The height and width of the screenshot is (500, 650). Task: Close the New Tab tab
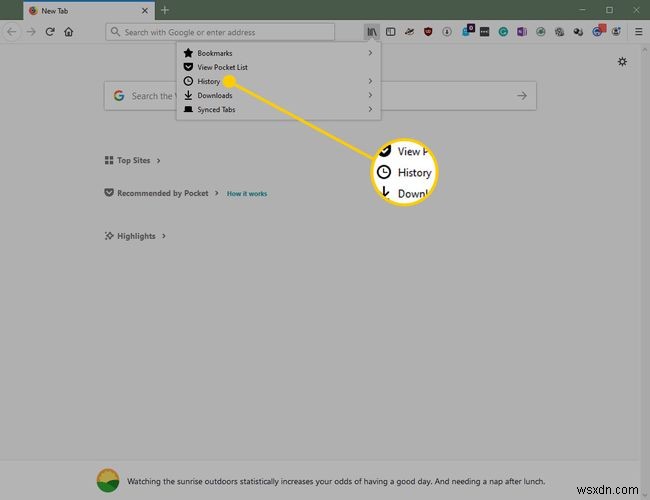coord(145,11)
